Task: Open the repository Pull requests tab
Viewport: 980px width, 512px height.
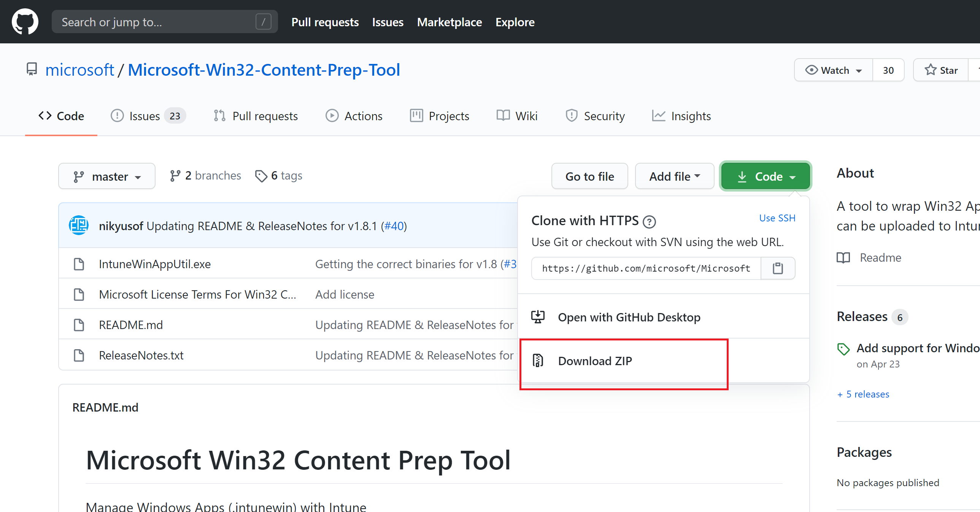Action: pos(256,116)
